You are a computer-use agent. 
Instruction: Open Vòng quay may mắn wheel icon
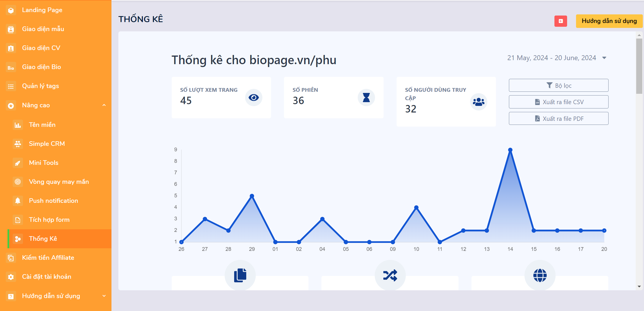tap(18, 182)
